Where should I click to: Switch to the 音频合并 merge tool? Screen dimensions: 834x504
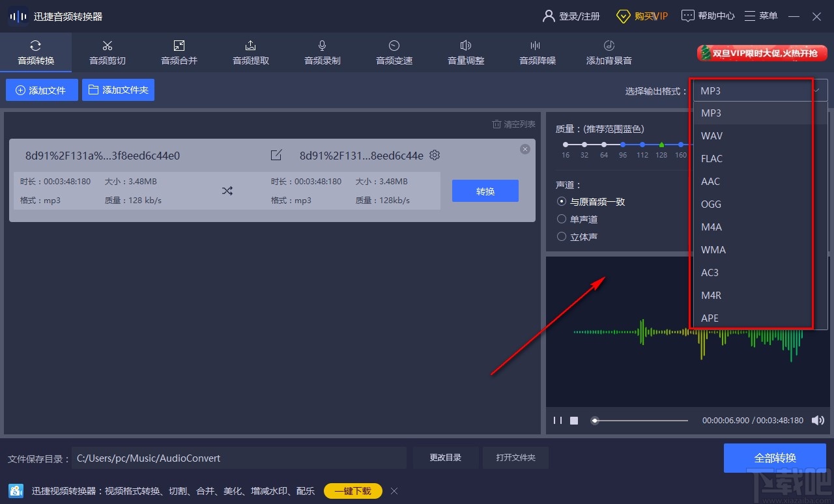179,52
